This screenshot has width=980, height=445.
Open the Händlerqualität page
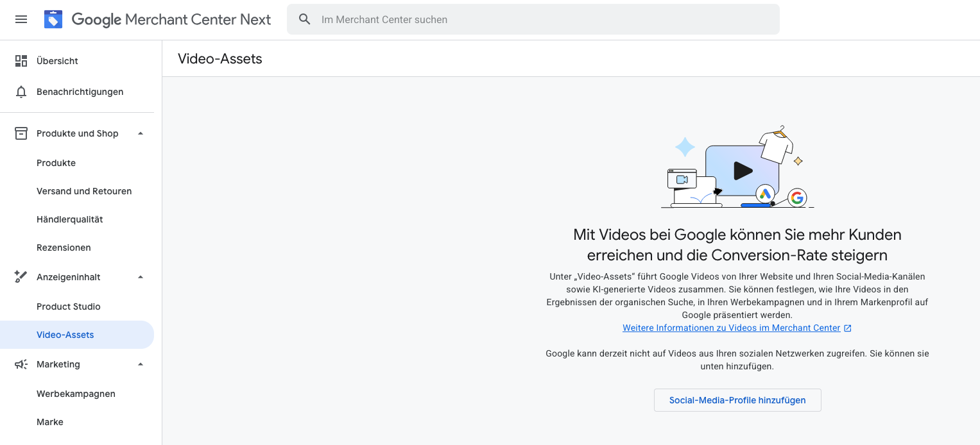[70, 219]
